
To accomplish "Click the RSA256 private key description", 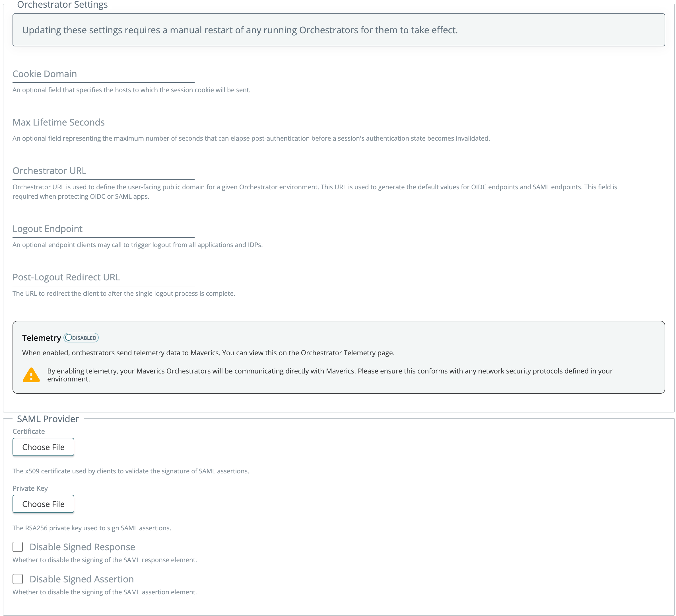I will coord(92,528).
